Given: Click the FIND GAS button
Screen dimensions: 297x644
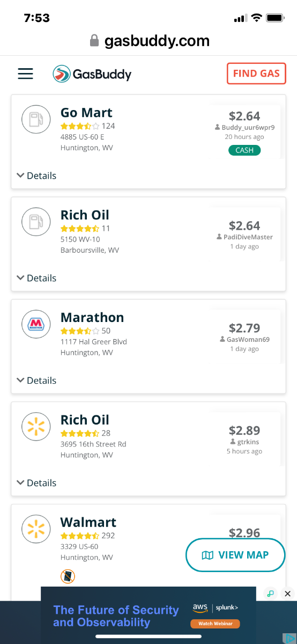Looking at the screenshot, I should [256, 74].
